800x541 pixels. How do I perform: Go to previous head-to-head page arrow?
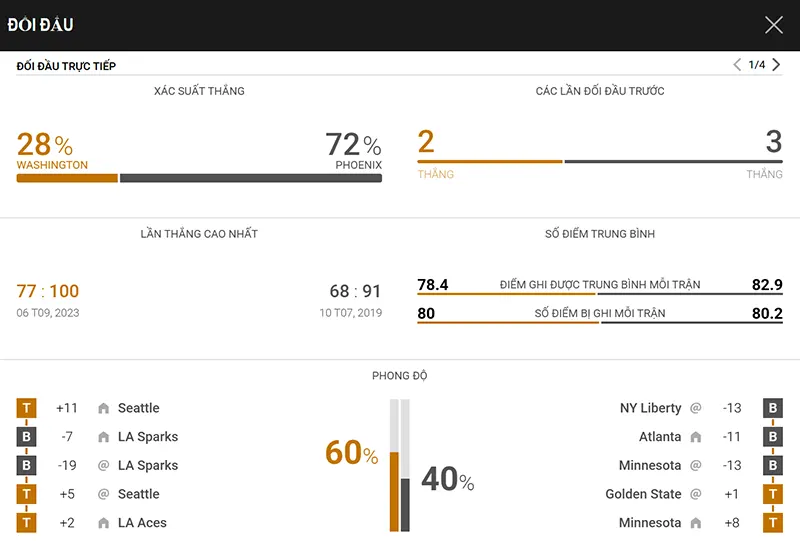[737, 65]
